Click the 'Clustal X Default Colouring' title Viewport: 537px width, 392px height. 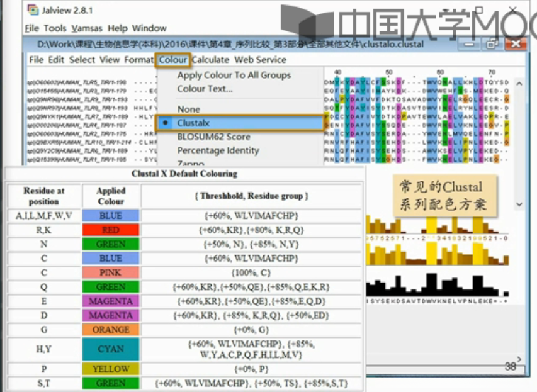point(184,174)
